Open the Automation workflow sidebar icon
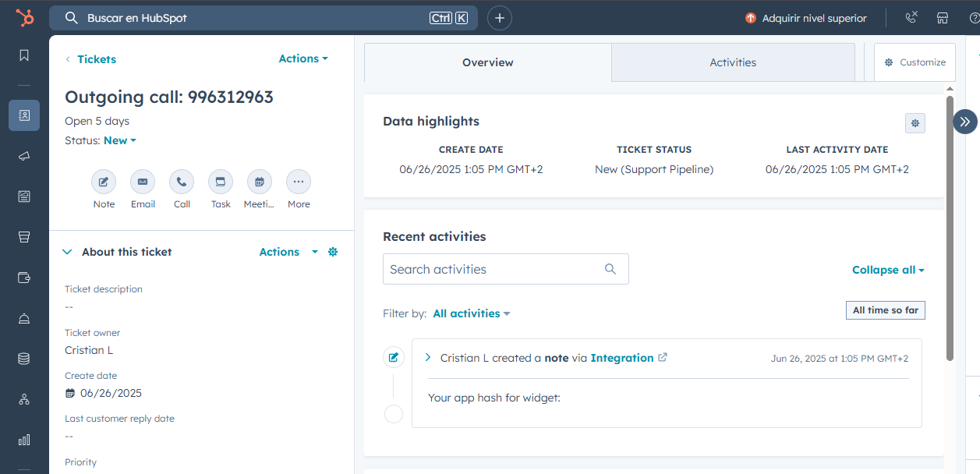 pos(24,399)
